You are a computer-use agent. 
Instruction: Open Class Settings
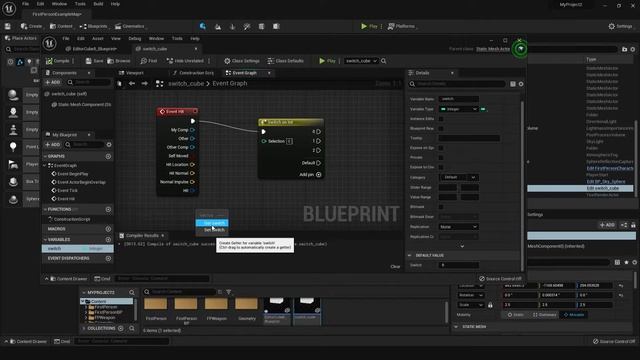(x=242, y=61)
